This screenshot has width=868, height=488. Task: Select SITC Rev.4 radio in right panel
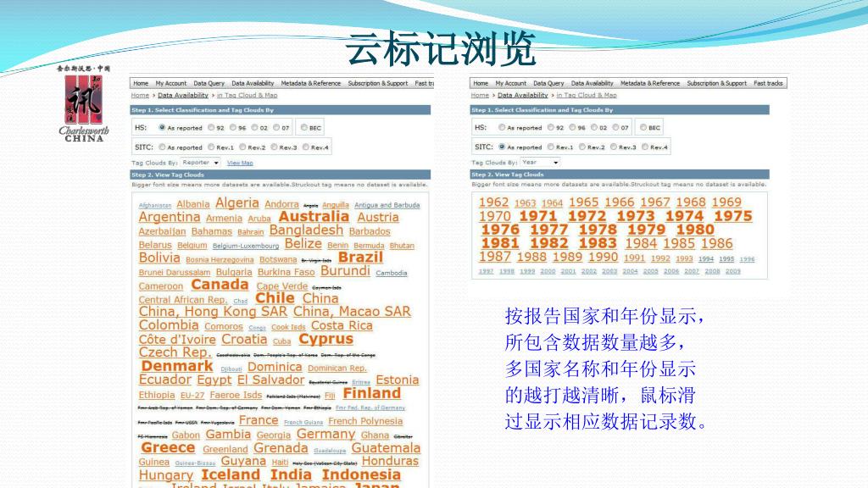click(x=645, y=147)
